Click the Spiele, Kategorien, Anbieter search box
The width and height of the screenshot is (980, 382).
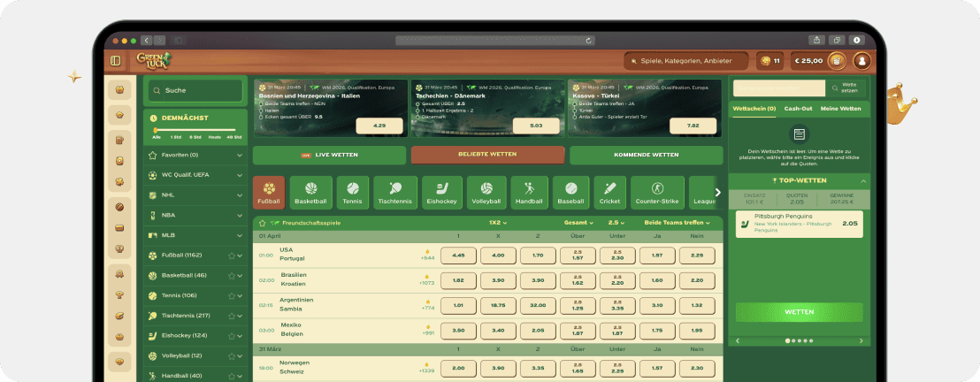[686, 61]
